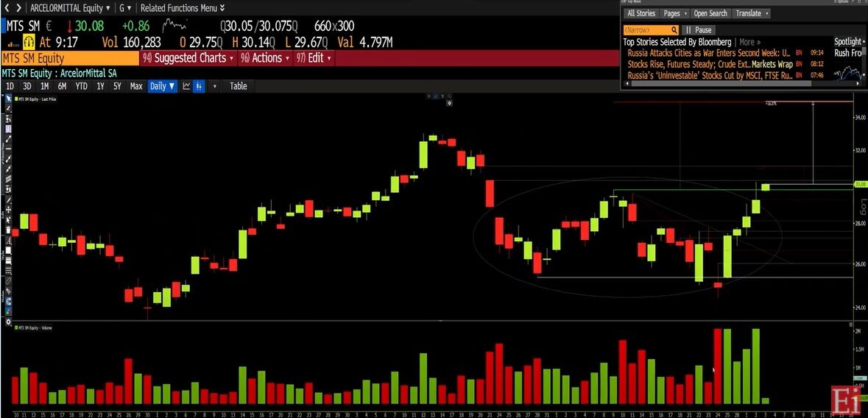868x418 pixels.
Task: Click the green legend color square for Volume
Action: pos(16,327)
